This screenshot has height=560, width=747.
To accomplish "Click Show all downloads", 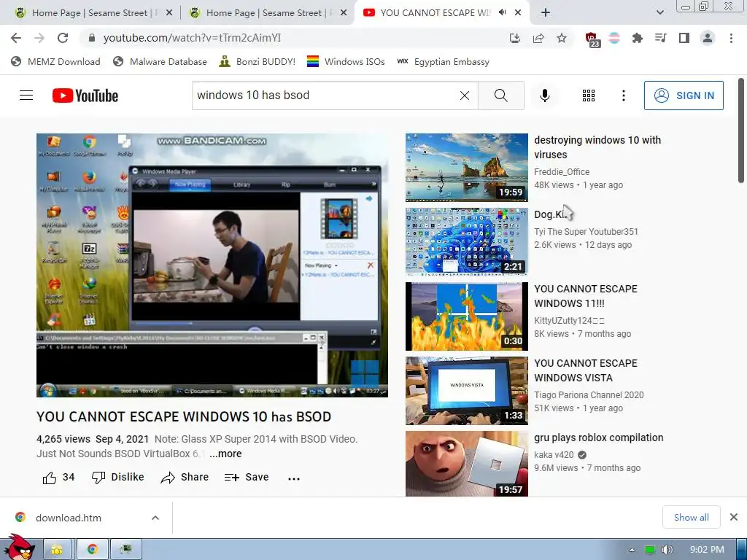I will 692,518.
